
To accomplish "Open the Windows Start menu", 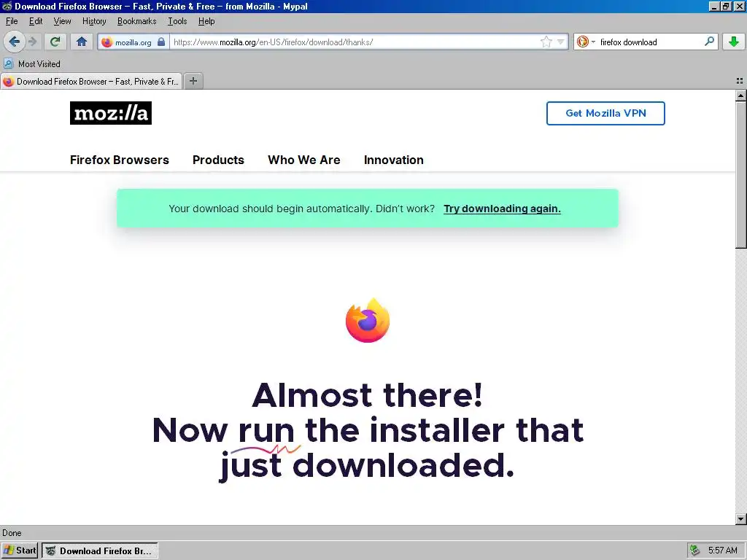I will pyautogui.click(x=20, y=551).
